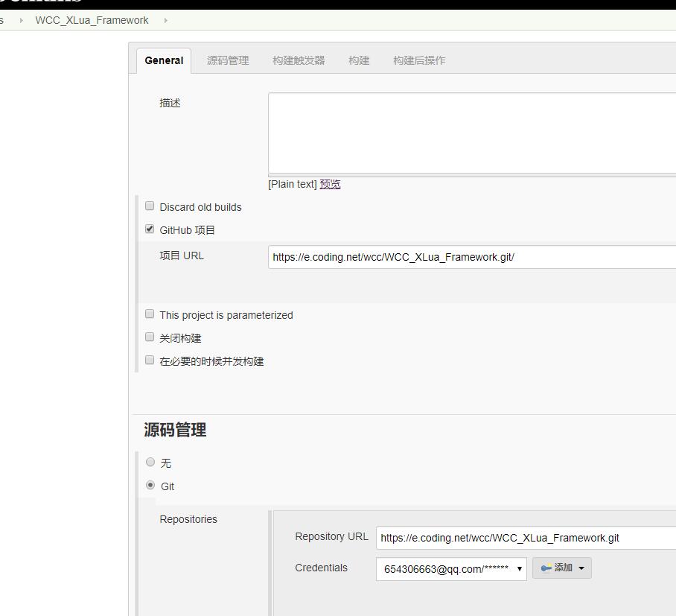The image size is (676, 616).
Task: Open the Credentials dropdown list
Action: 451,569
